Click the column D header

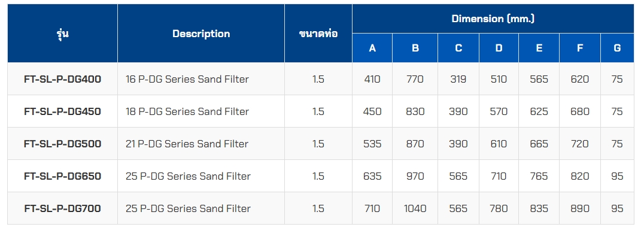coord(499,48)
